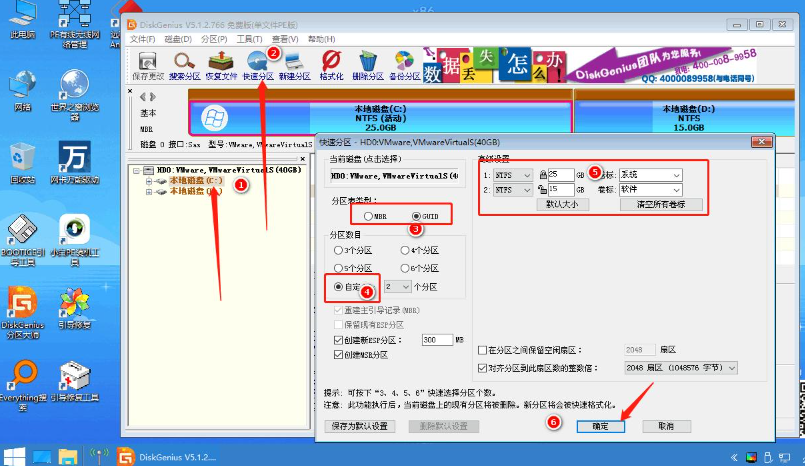Launch the 恢复文件 recover files tool

point(221,67)
